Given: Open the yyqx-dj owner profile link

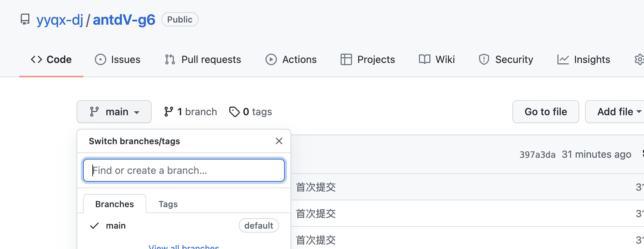Looking at the screenshot, I should pos(60,20).
